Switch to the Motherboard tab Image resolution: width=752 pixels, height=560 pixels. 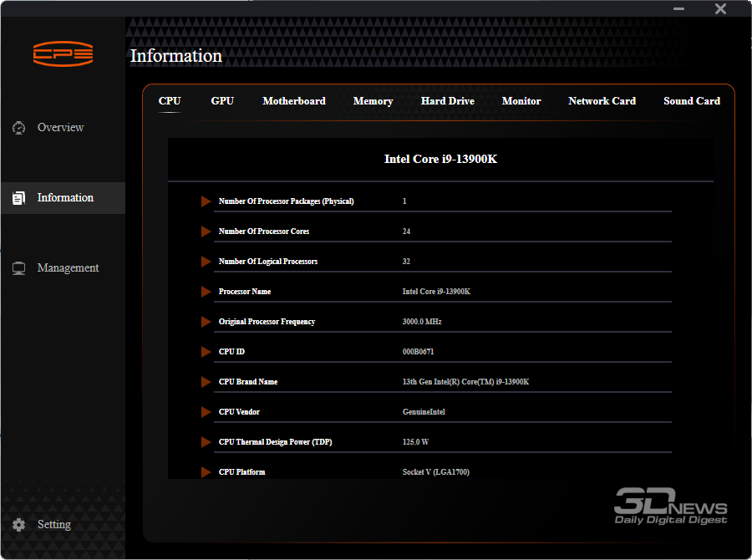point(294,101)
